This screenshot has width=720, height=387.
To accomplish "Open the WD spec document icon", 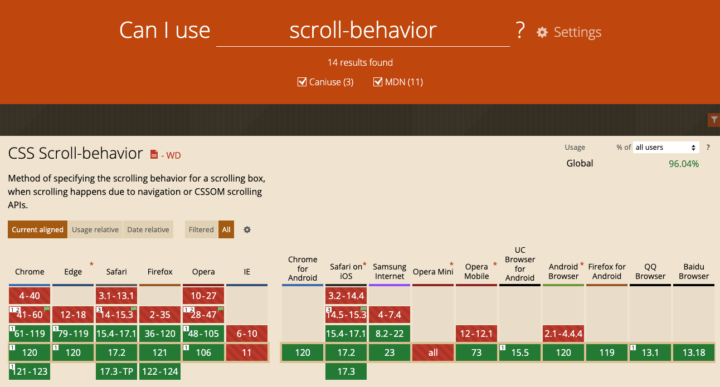I will tap(154, 155).
